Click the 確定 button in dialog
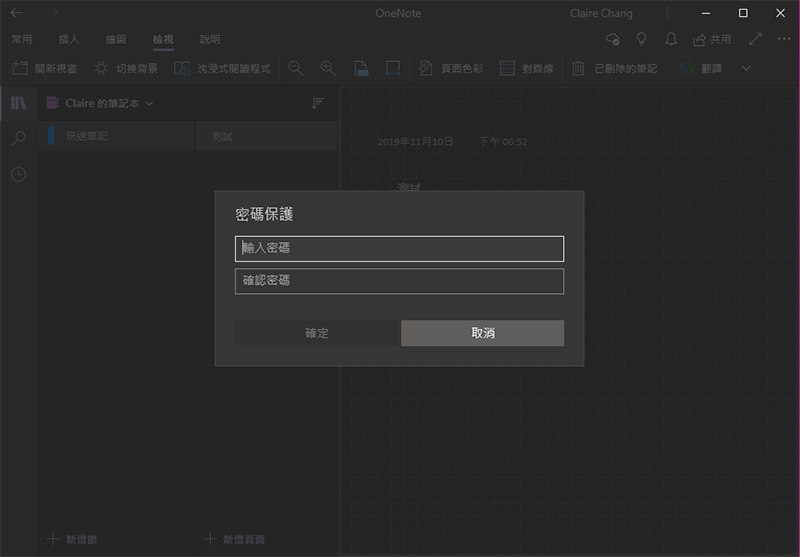 [x=316, y=333]
